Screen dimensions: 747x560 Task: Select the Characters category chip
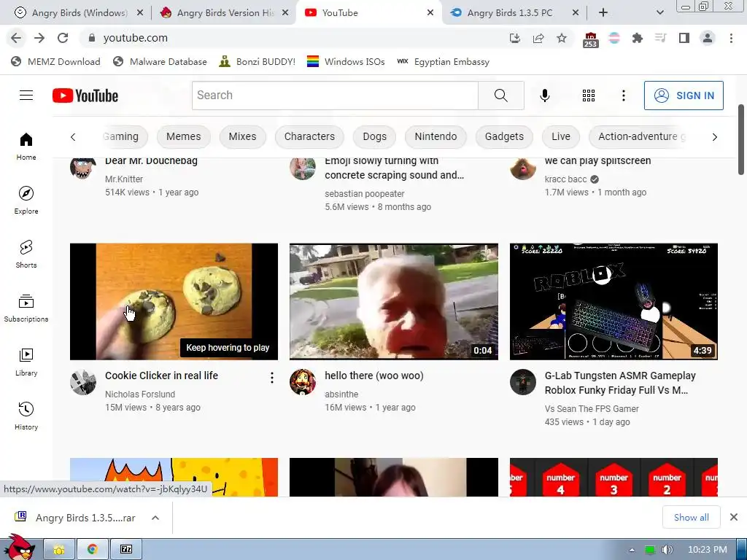coord(309,136)
